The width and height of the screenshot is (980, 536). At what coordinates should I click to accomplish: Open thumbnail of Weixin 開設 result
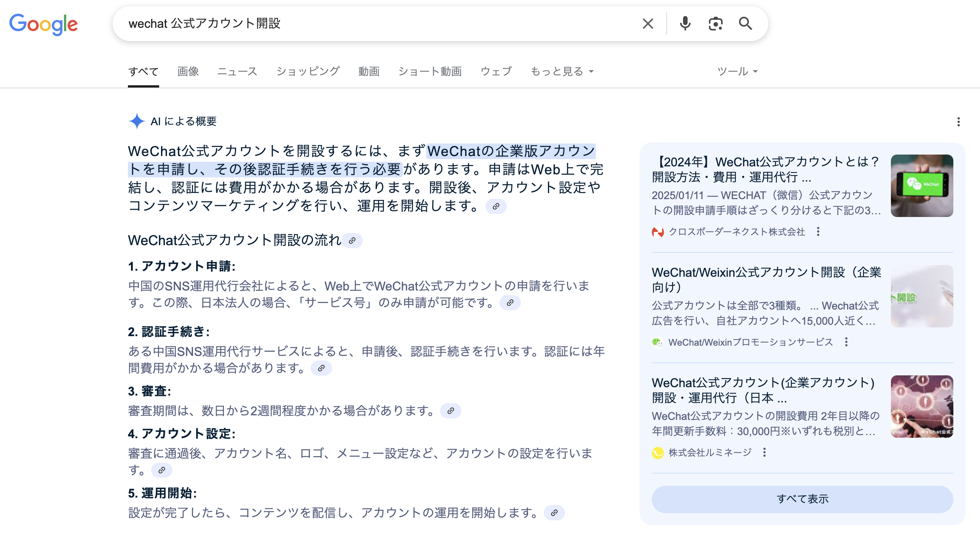[922, 296]
